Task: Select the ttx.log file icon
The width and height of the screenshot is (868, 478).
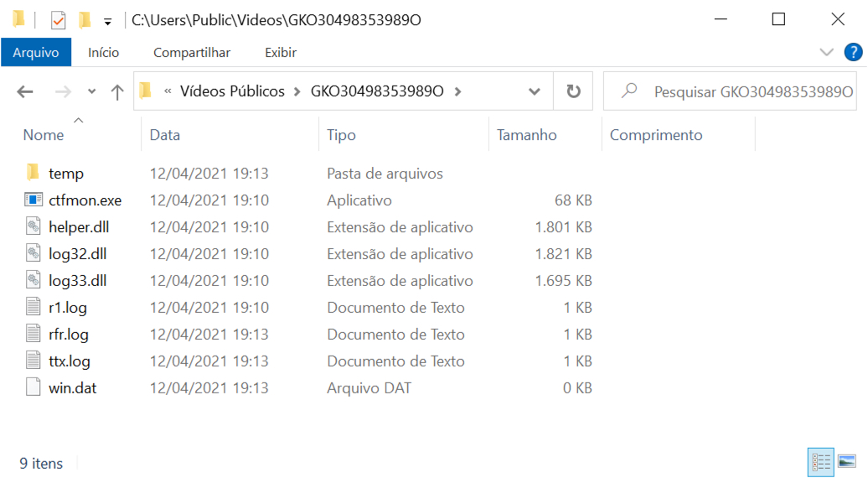Action: 34,360
